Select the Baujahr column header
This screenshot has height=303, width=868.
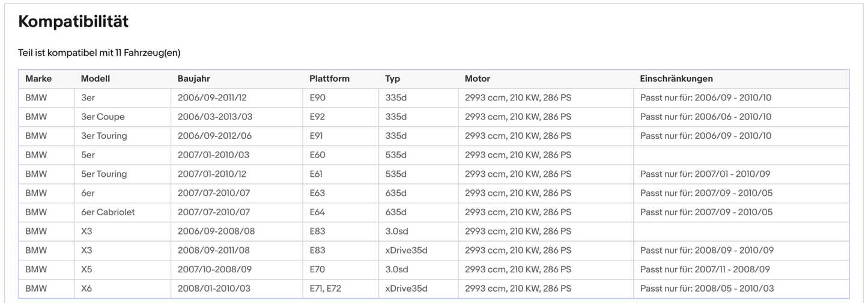194,79
